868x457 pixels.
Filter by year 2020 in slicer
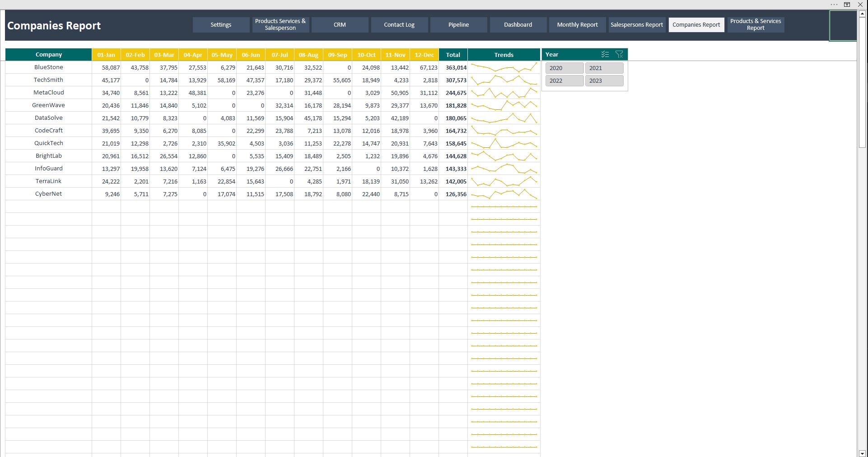tap(565, 68)
